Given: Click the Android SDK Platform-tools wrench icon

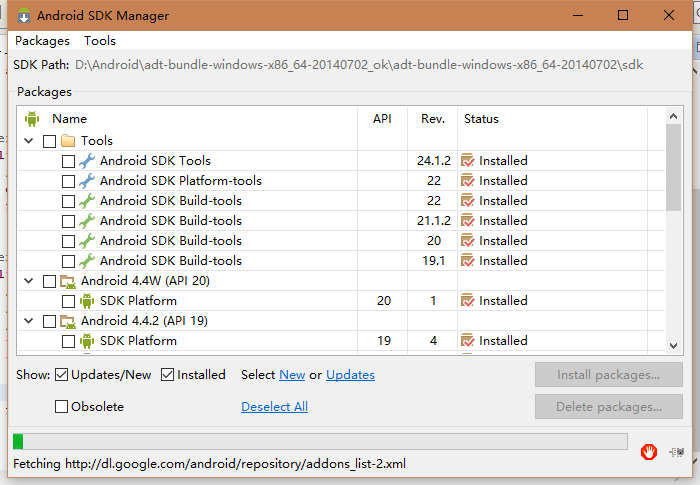Looking at the screenshot, I should click(x=87, y=181).
